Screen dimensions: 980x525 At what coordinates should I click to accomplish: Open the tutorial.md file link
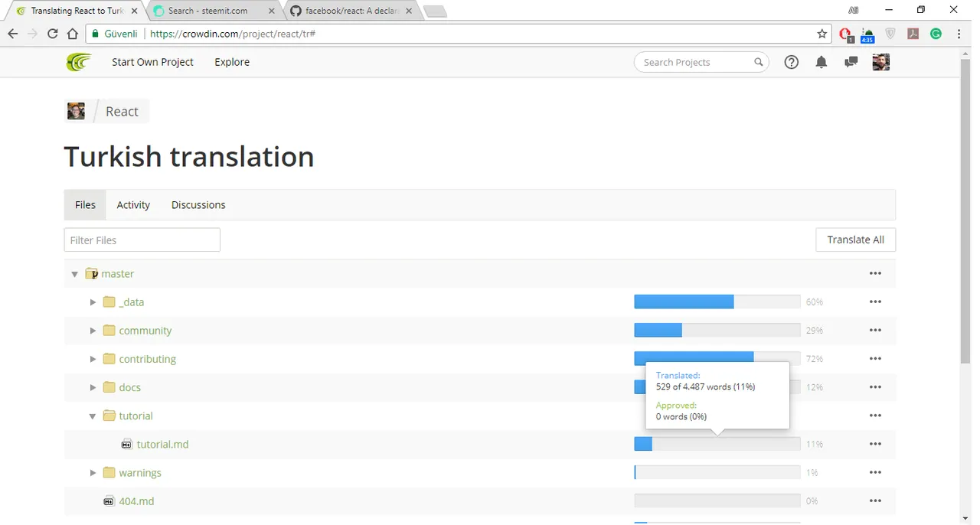pos(162,444)
